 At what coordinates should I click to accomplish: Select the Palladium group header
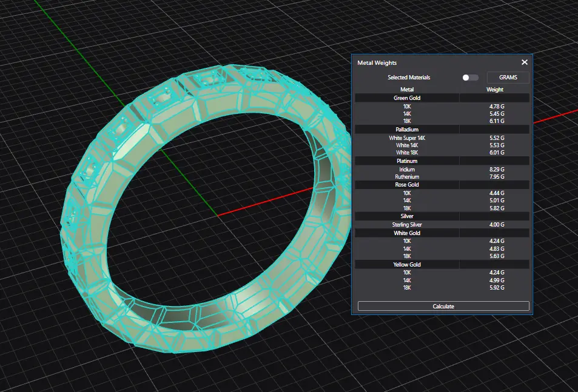click(407, 130)
